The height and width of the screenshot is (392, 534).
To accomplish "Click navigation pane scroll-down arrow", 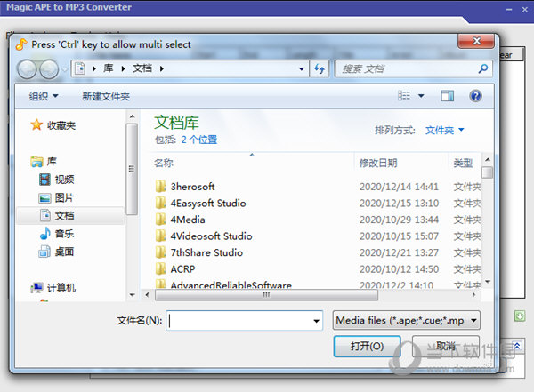I will click(x=132, y=295).
